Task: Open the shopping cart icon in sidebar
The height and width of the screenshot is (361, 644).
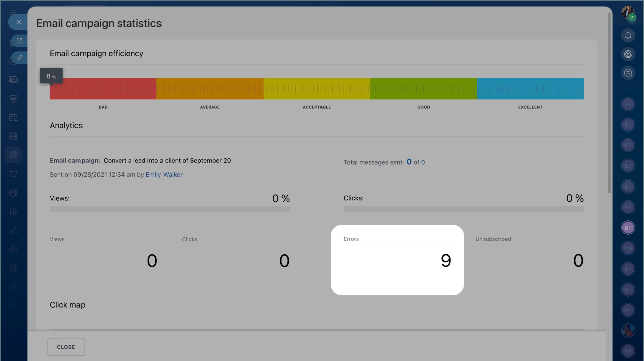Action: click(13, 174)
